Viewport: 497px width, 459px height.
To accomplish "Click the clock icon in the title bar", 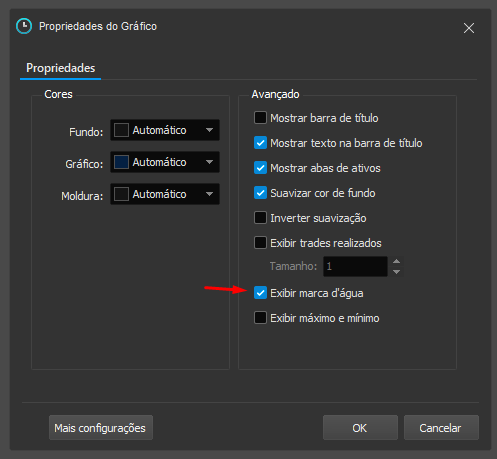I will pos(24,26).
